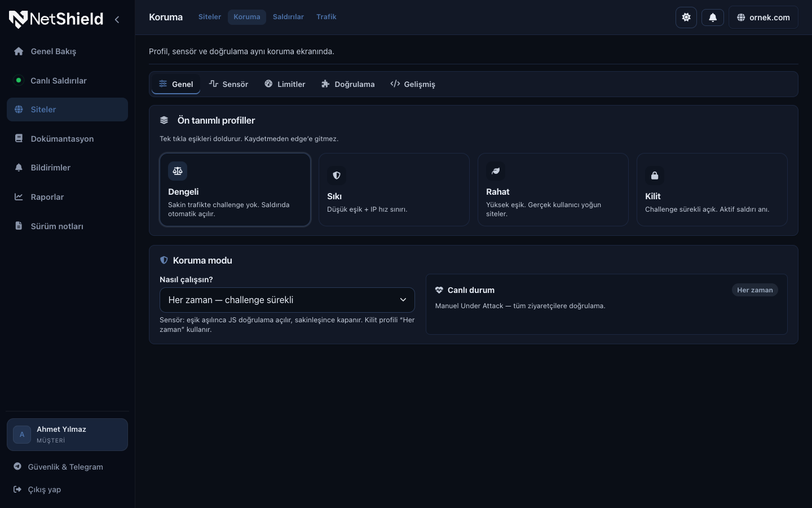Select the Siteler item in the sidebar
The width and height of the screenshot is (812, 508).
coord(67,110)
